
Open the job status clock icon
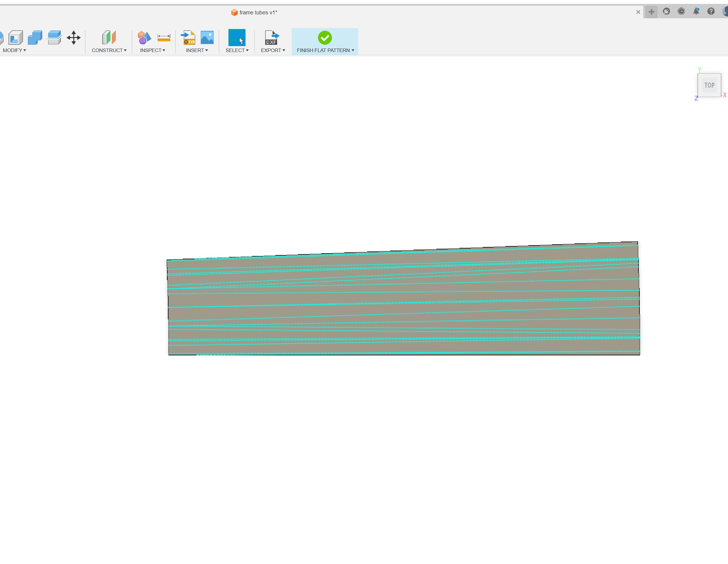pyautogui.click(x=681, y=11)
